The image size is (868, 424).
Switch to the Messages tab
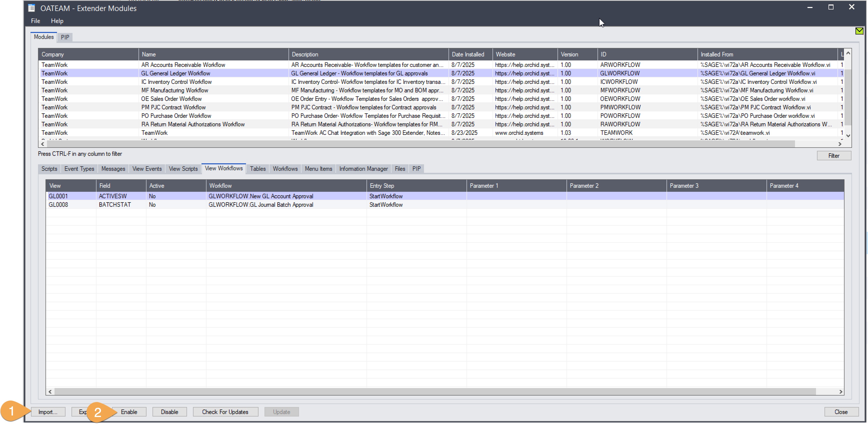point(113,169)
